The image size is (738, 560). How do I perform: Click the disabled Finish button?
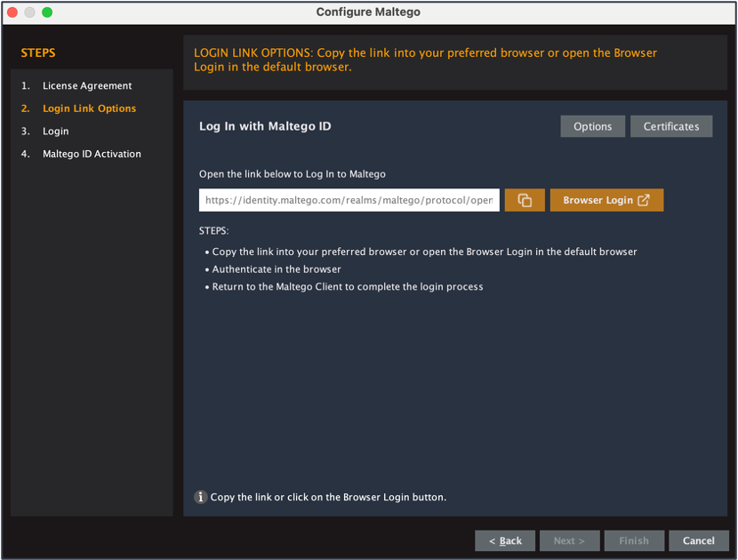tap(634, 540)
